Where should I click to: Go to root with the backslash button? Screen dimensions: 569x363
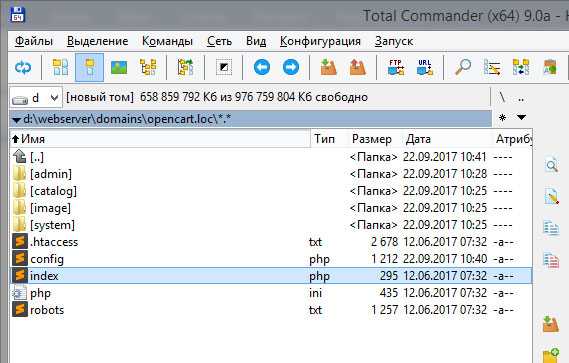tap(502, 97)
